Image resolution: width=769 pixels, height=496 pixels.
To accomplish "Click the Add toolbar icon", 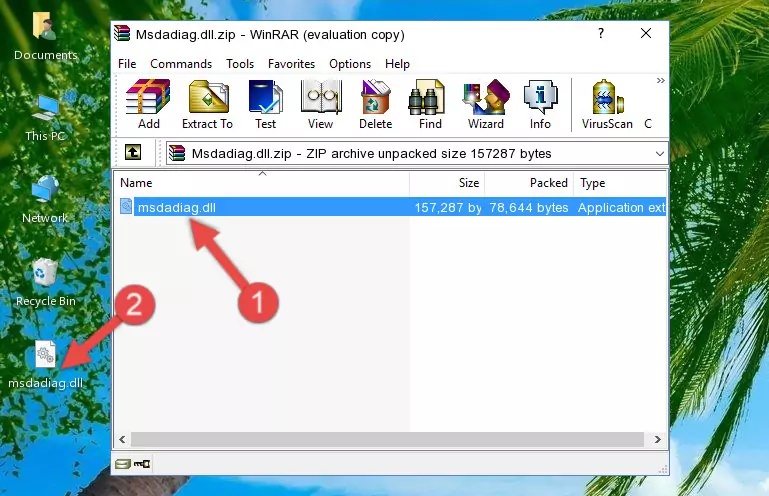I will click(148, 104).
